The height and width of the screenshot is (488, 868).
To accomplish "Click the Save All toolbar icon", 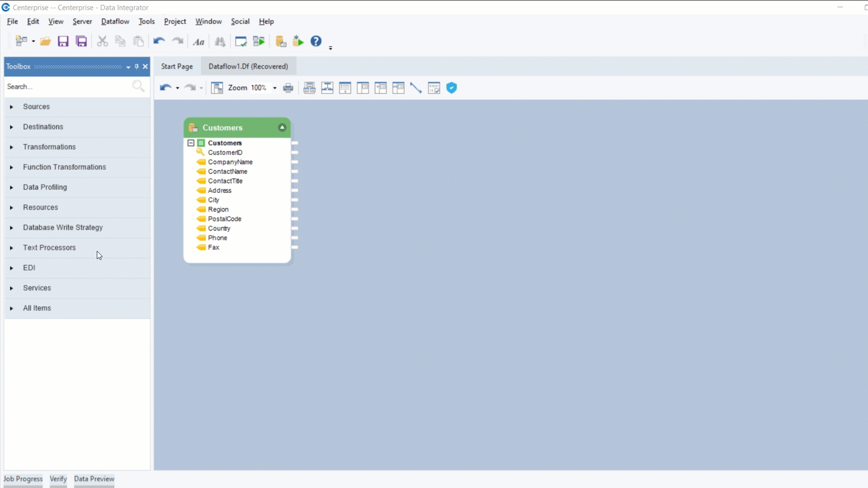I will (81, 42).
